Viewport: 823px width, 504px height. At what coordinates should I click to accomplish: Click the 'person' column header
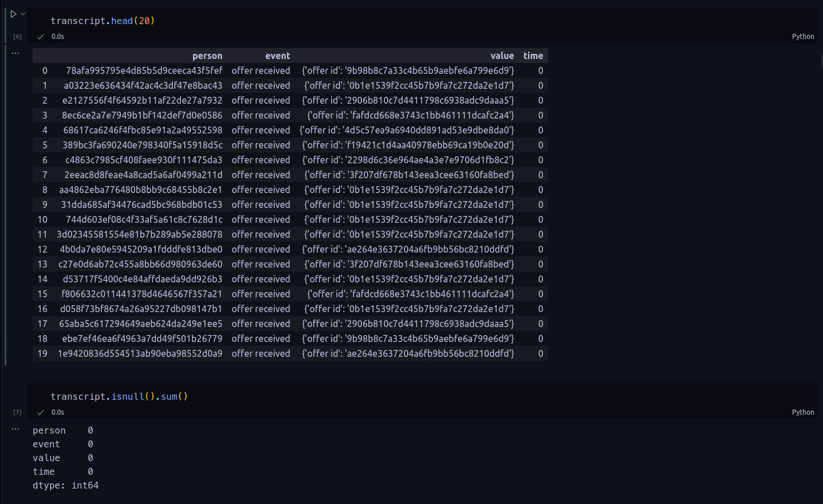tap(207, 56)
